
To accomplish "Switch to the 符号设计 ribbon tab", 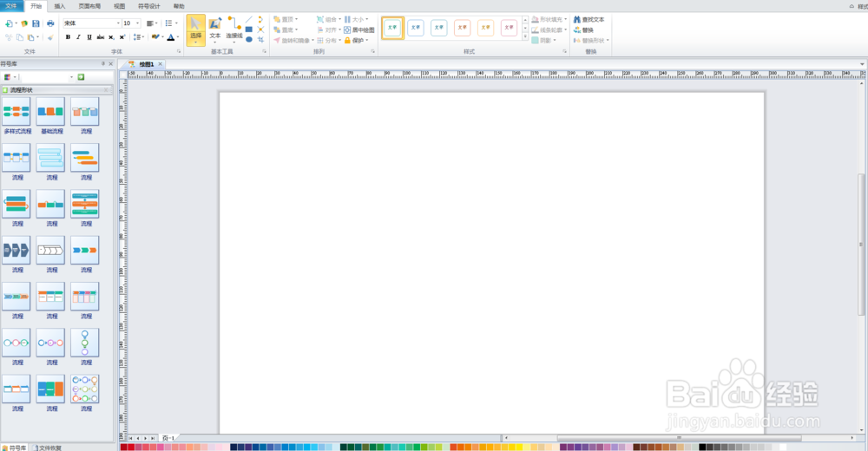I will [x=149, y=6].
